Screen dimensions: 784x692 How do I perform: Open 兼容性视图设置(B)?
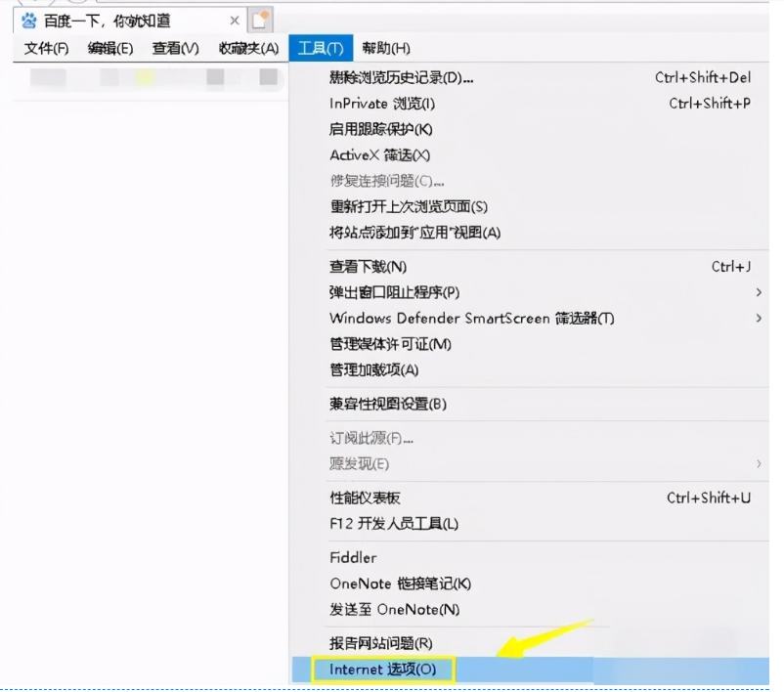coord(387,404)
